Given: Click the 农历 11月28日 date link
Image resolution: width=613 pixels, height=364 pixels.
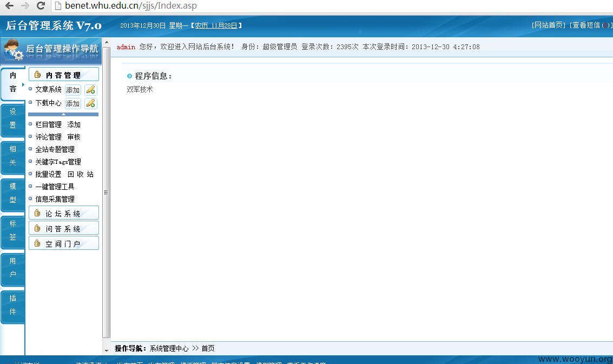Looking at the screenshot, I should point(216,25).
